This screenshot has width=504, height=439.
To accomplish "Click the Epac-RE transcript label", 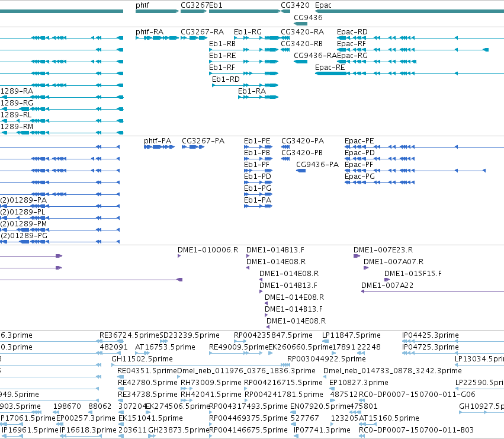I will pos(330,68).
